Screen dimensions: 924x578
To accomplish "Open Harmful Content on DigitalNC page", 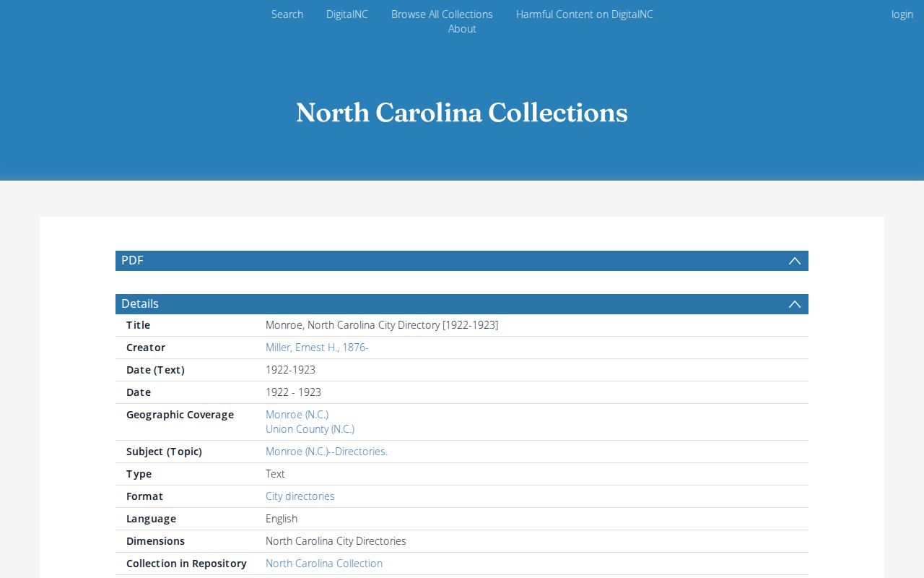I will [585, 14].
